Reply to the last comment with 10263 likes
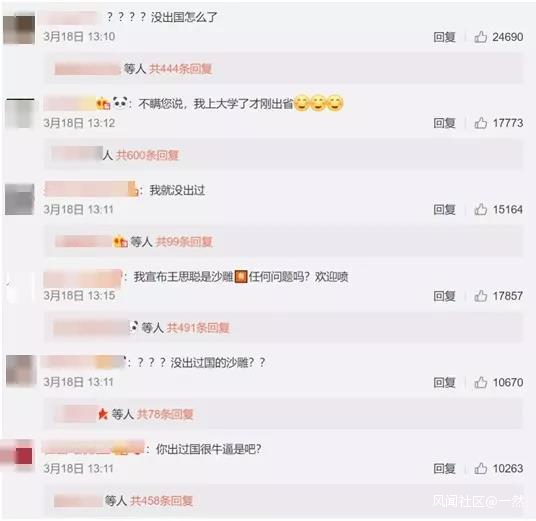The width and height of the screenshot is (536, 521). (x=444, y=468)
